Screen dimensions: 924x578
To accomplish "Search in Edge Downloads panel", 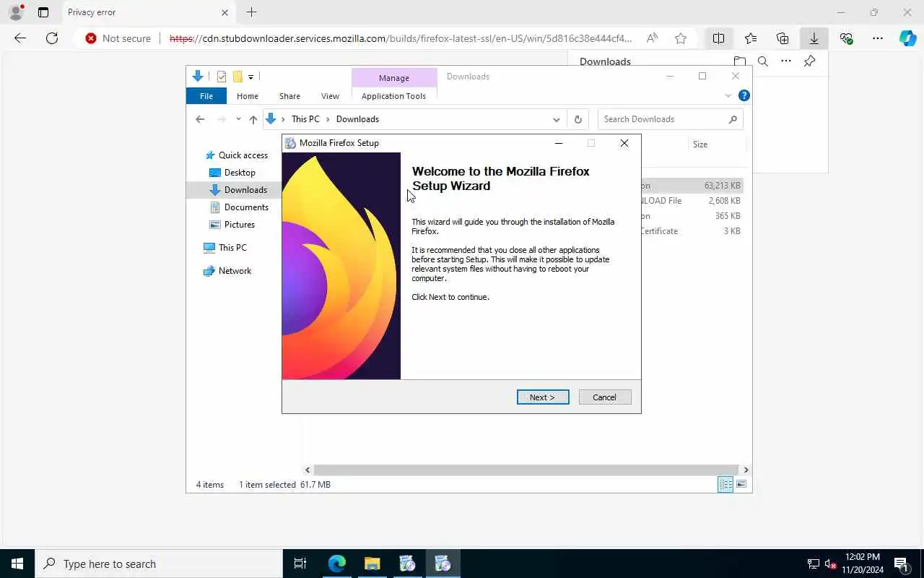I will (x=762, y=61).
